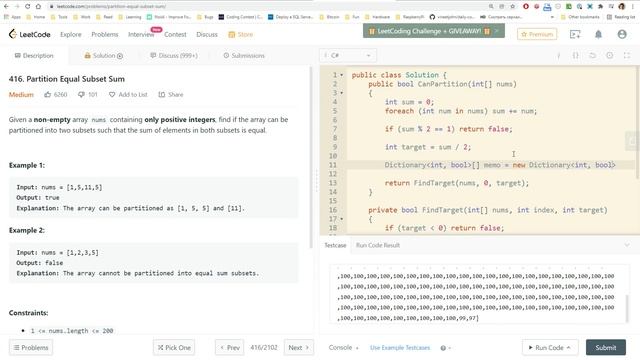640x360 pixels.
Task: Open Contest in the top navigation
Action: pos(175,34)
